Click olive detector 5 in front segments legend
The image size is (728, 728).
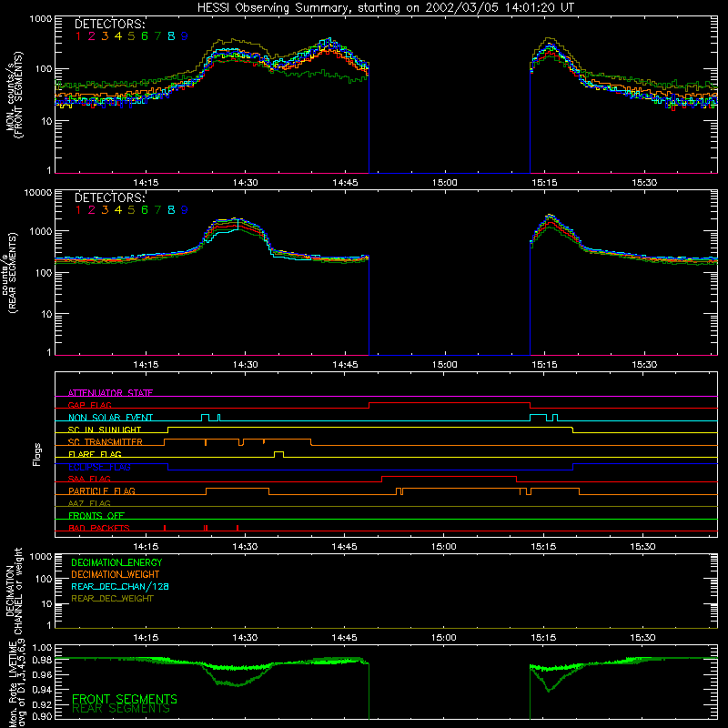pos(131,36)
